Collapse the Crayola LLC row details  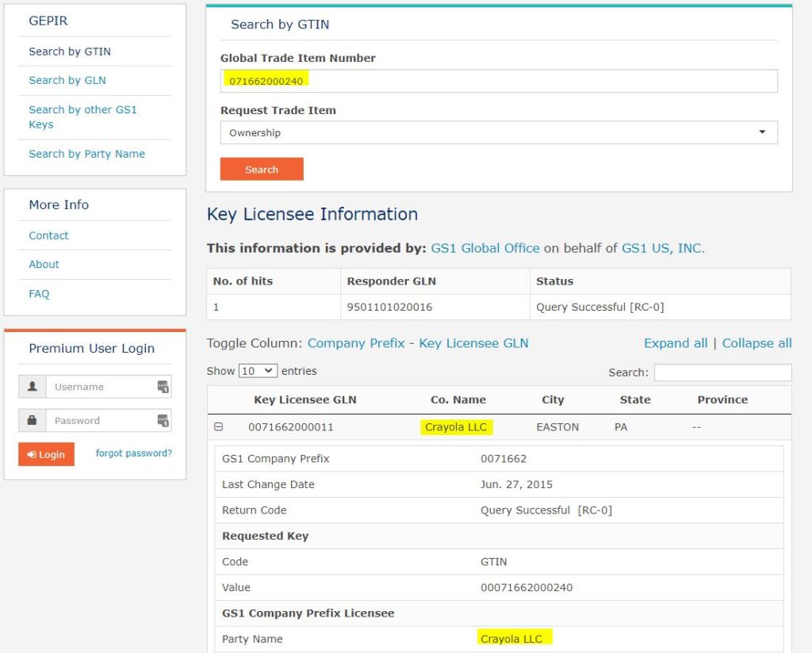coord(219,427)
